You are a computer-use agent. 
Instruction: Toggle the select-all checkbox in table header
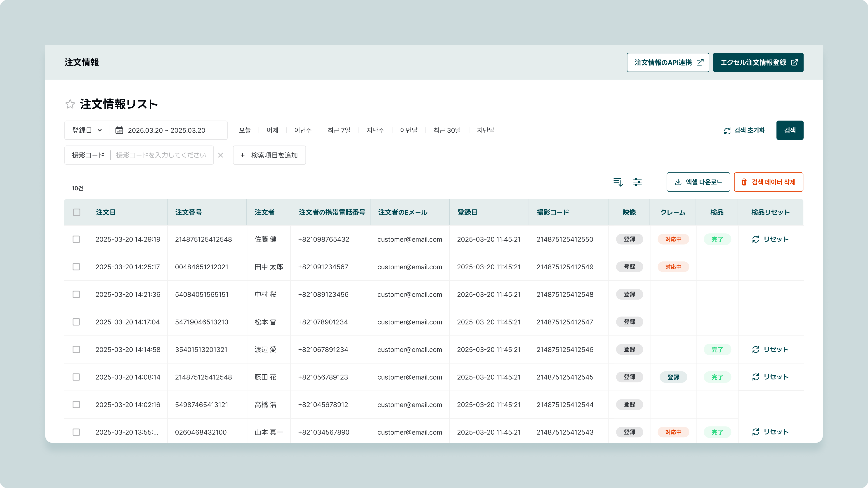[76, 212]
